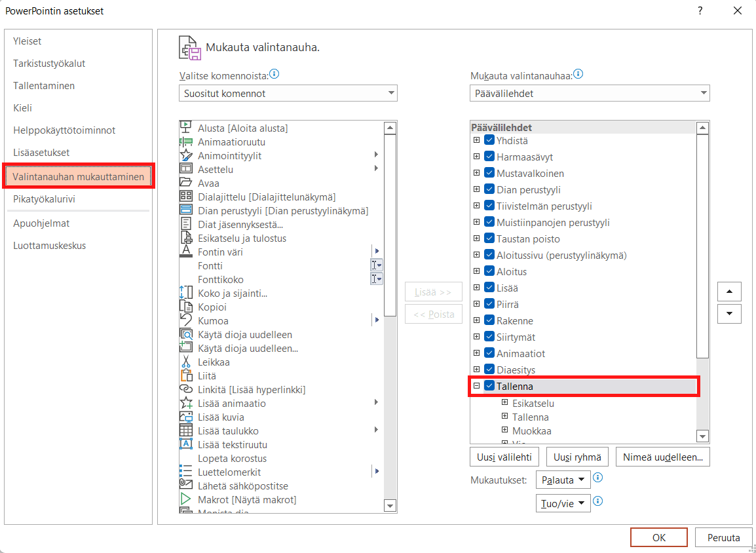The height and width of the screenshot is (553, 756).
Task: Open the Suositut komennot dropdown
Action: (288, 93)
